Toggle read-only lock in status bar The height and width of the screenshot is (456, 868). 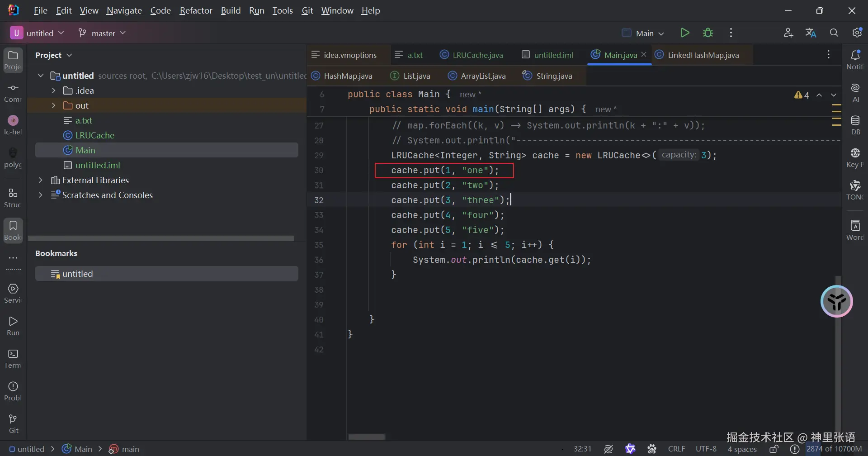tap(774, 449)
